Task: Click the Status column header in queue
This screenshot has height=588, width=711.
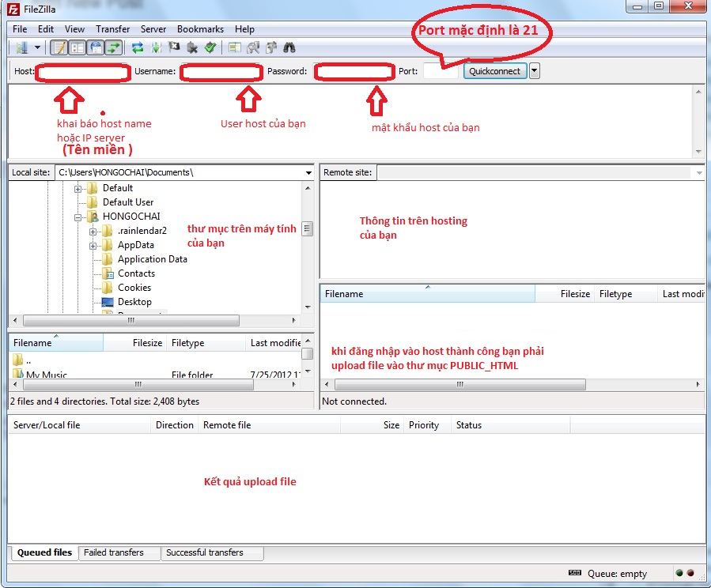Action: pyautogui.click(x=511, y=425)
